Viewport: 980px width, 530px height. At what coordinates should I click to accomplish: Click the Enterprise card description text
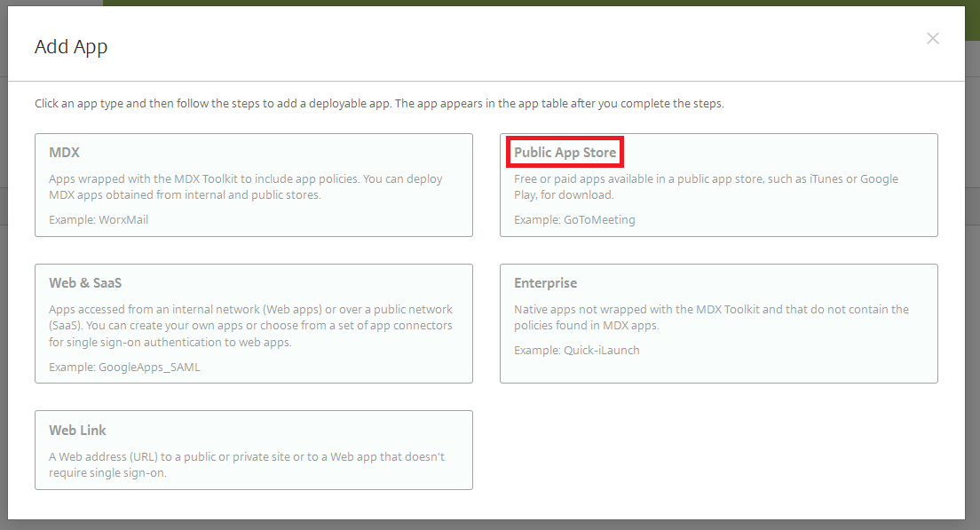(x=710, y=317)
